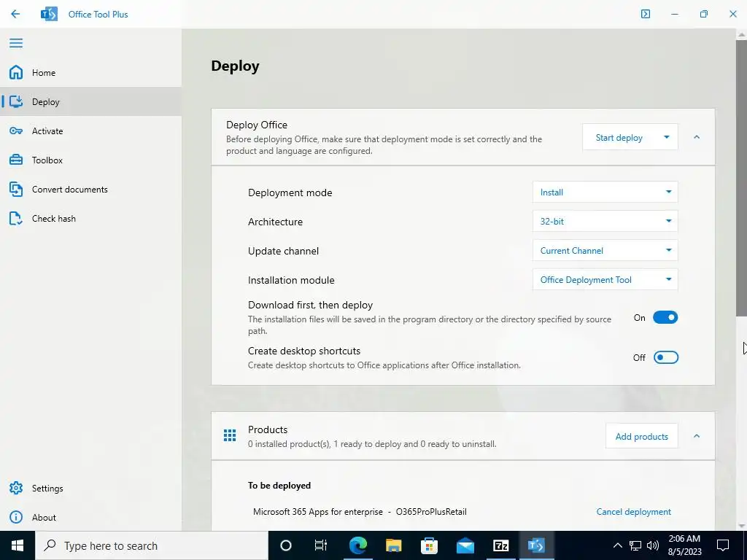Click the vertical scrollbar thumb
The width and height of the screenshot is (747, 560).
[741, 178]
